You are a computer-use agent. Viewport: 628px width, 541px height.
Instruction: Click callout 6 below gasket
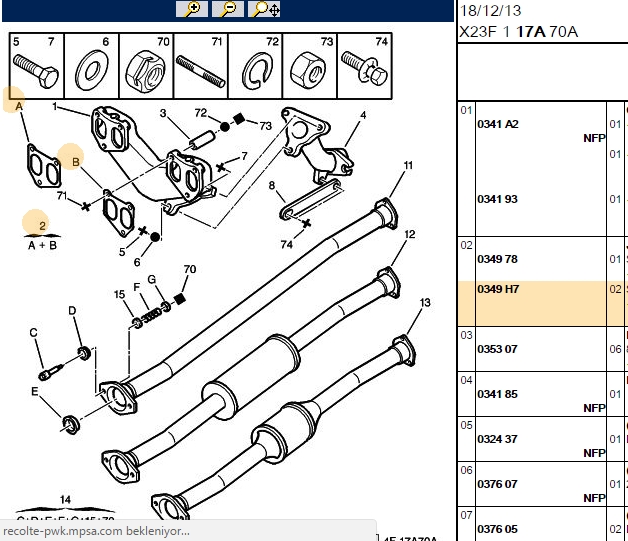coord(137,262)
